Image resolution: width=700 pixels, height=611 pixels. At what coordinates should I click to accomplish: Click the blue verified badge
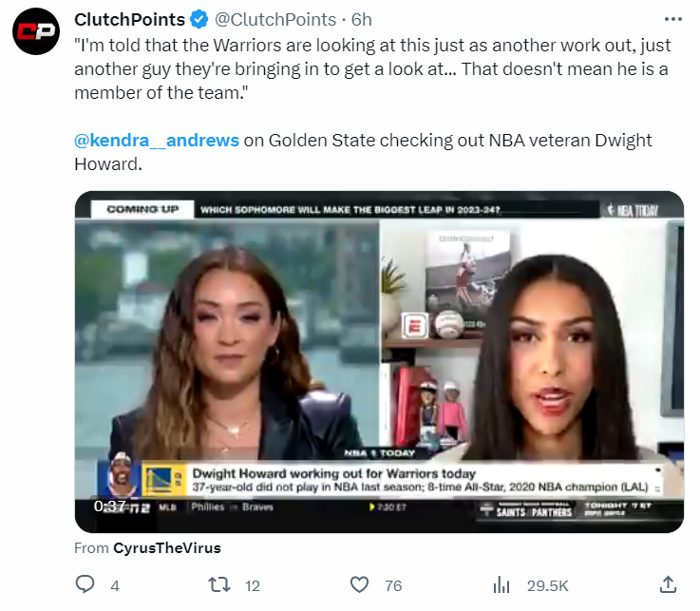click(x=199, y=19)
